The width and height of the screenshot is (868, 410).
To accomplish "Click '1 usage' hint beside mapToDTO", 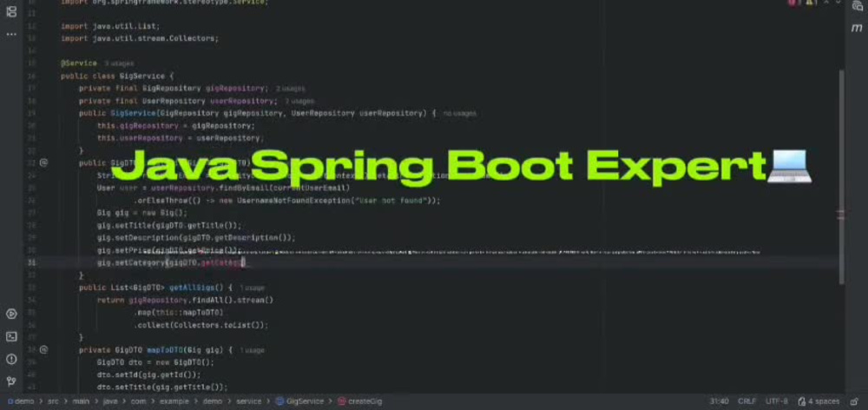I will pyautogui.click(x=252, y=350).
